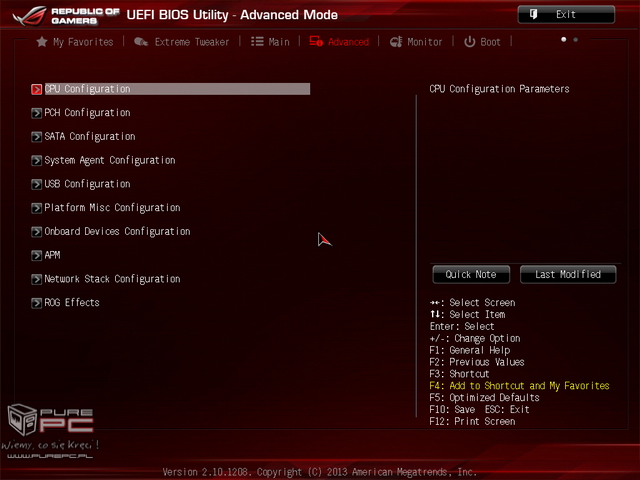Click 'F2: Previous Values' help text
The width and height of the screenshot is (640, 480).
(x=477, y=362)
